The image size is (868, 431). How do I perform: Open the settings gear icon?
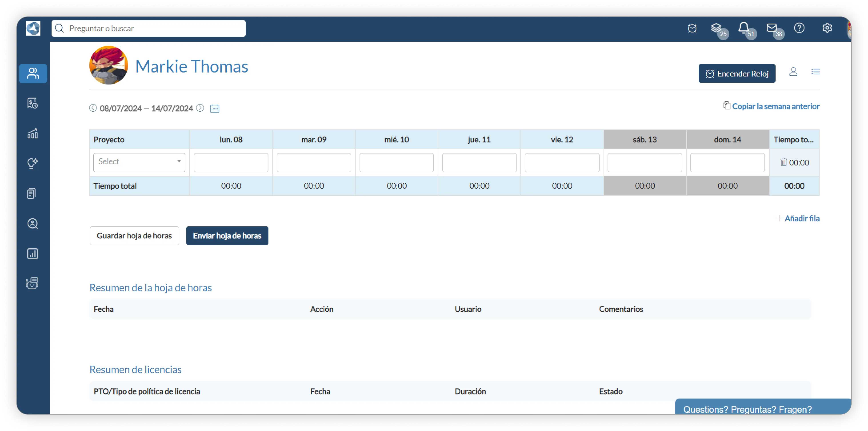[827, 28]
